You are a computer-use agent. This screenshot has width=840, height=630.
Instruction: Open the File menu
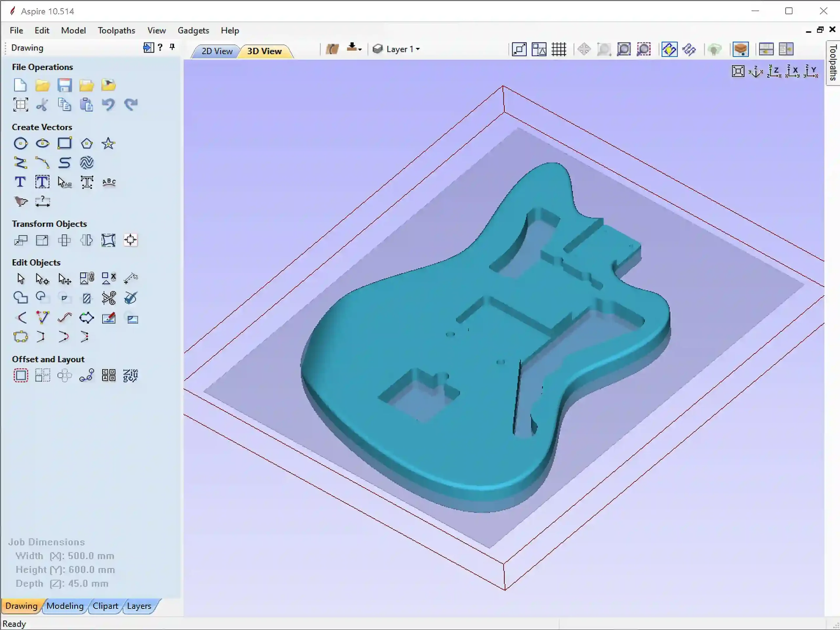[x=16, y=31]
